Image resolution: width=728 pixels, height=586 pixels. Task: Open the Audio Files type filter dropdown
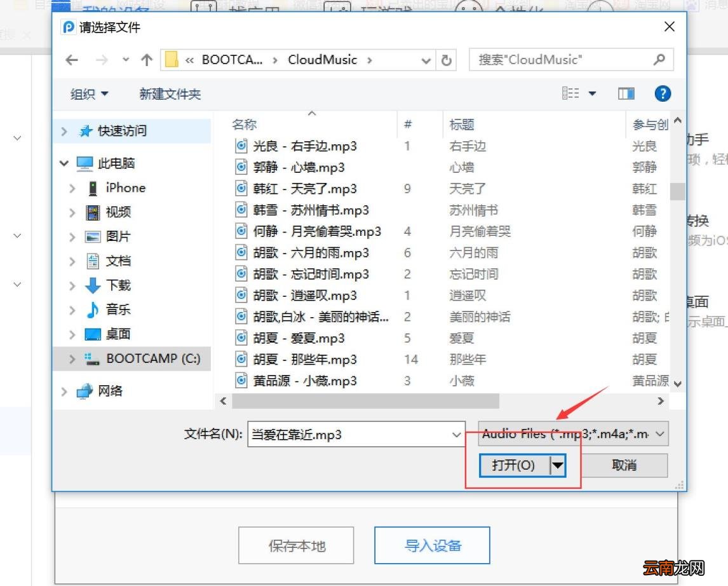pyautogui.click(x=659, y=434)
